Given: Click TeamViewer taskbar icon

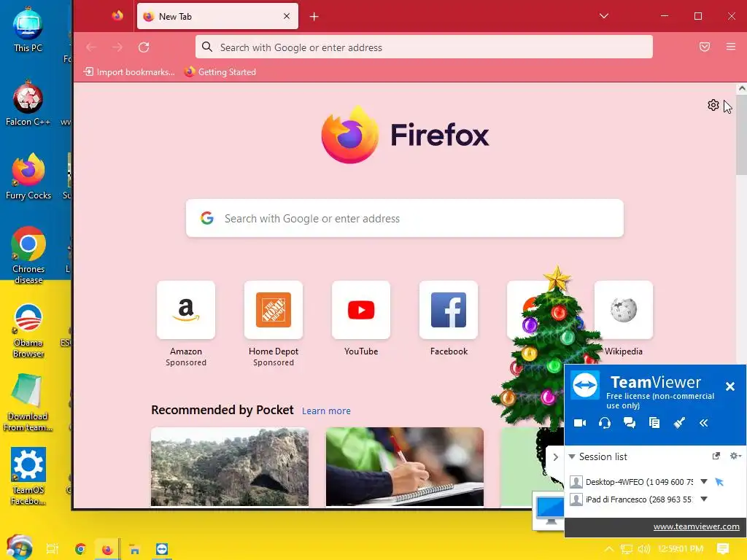Looking at the screenshot, I should [x=162, y=549].
